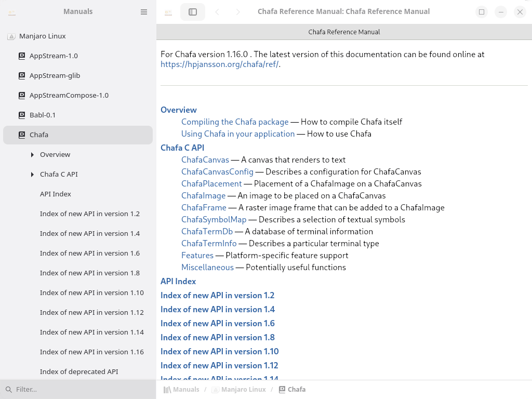Screen dimensions: 532x399
Task: Open page link Index of new API in version 1.12
Action: point(219,365)
